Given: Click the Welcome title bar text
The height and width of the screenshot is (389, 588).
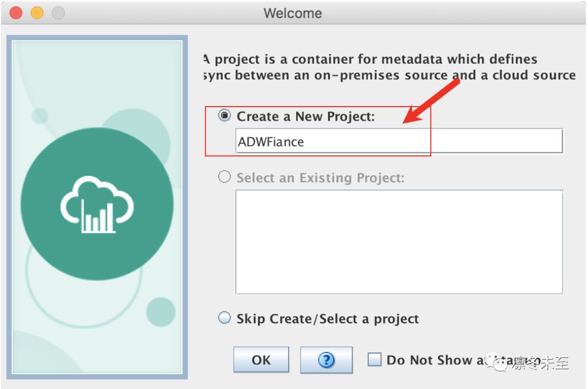Looking at the screenshot, I should point(293,13).
